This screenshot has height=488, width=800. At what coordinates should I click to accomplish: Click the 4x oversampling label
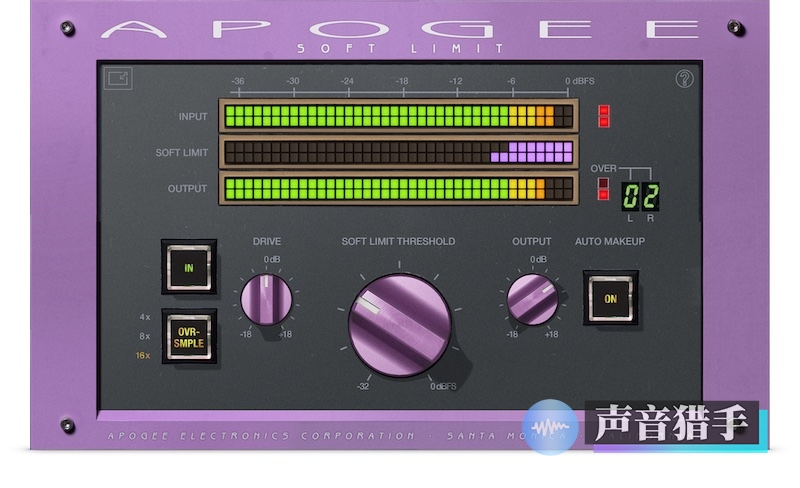coord(145,317)
